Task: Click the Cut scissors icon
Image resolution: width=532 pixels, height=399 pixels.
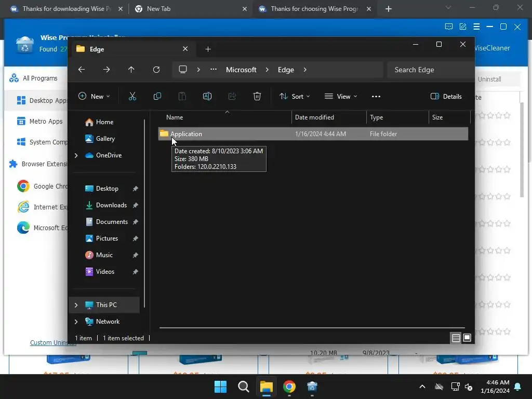Action: (x=132, y=96)
